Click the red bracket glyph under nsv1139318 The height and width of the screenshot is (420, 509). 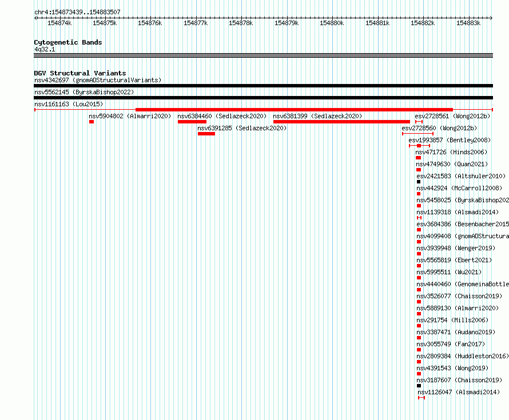pos(419,218)
